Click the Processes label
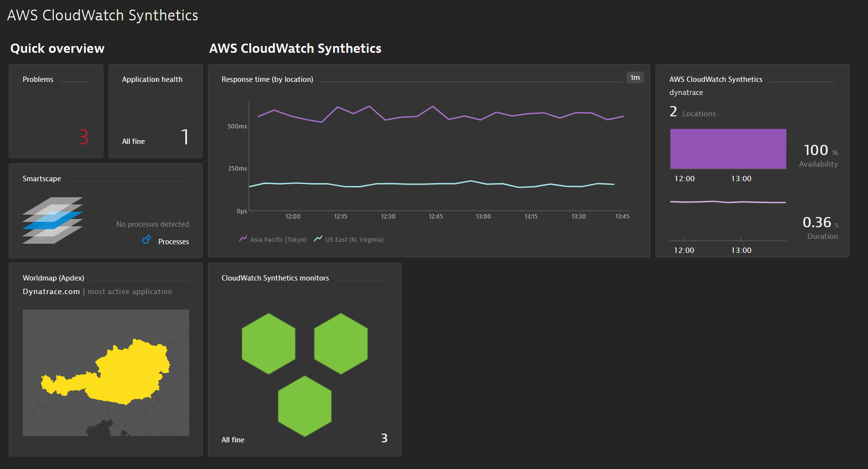This screenshot has height=469, width=868. tap(174, 242)
